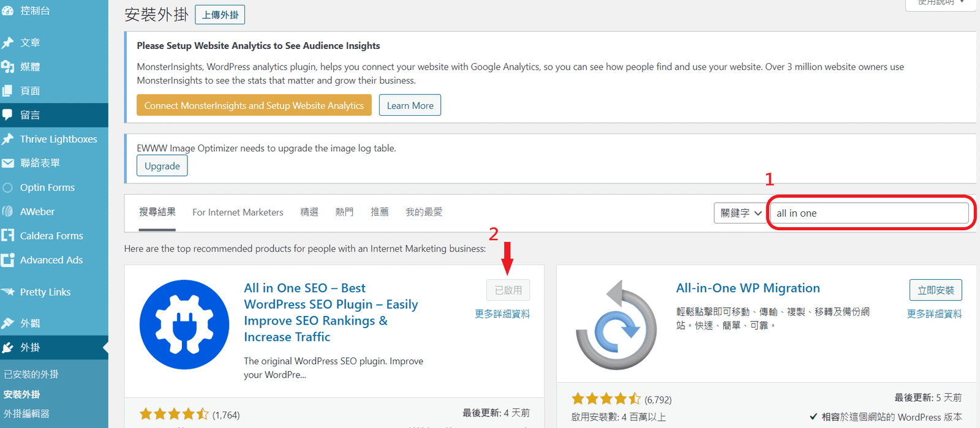Viewport: 980px width, 428px height.
Task: Click 立即安裝 for All-in-One WP Migration
Action: click(x=936, y=290)
